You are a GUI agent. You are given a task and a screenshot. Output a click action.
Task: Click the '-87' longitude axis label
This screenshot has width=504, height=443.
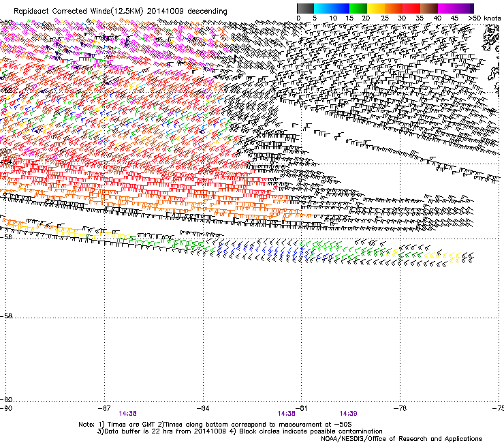pyautogui.click(x=104, y=408)
